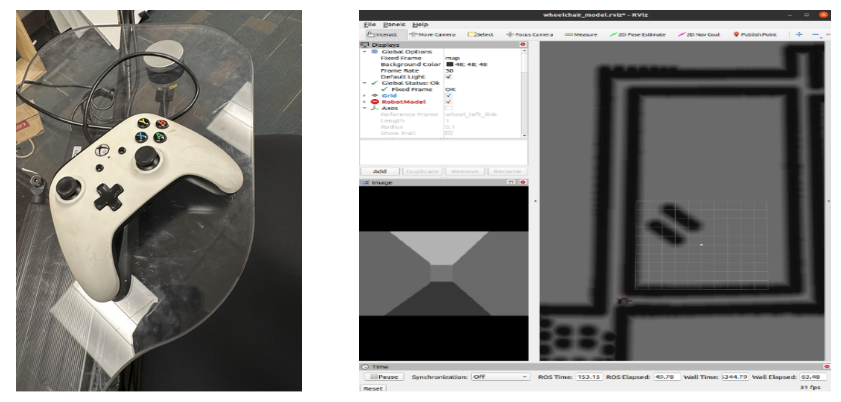This screenshot has width=841, height=402.
Task: Click the blue plus add-tool icon
Action: pos(799,34)
